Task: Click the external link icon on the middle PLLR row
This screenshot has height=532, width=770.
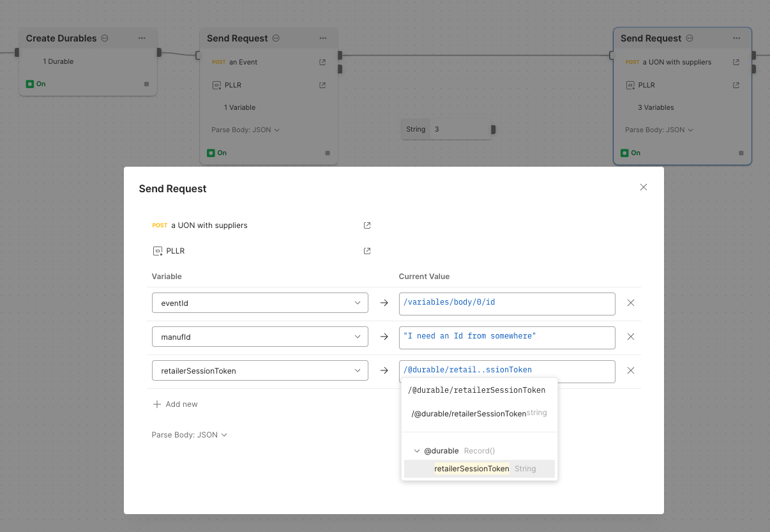Action: pyautogui.click(x=323, y=85)
